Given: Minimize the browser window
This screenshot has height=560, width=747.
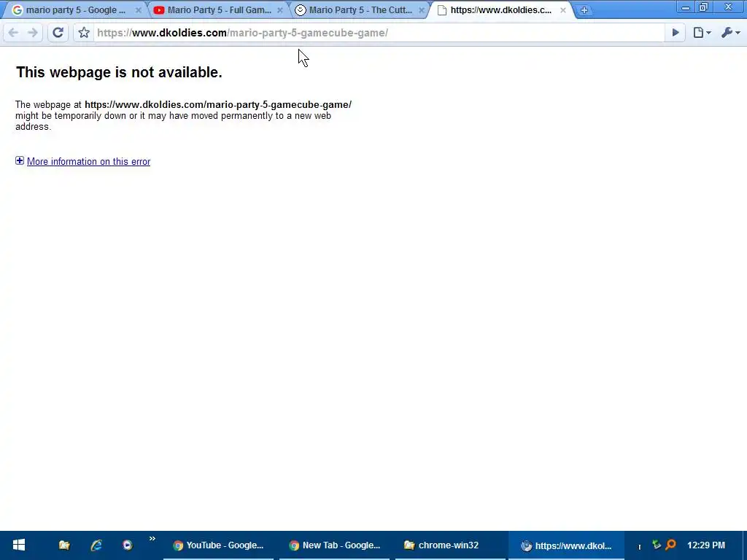Looking at the screenshot, I should (x=686, y=7).
